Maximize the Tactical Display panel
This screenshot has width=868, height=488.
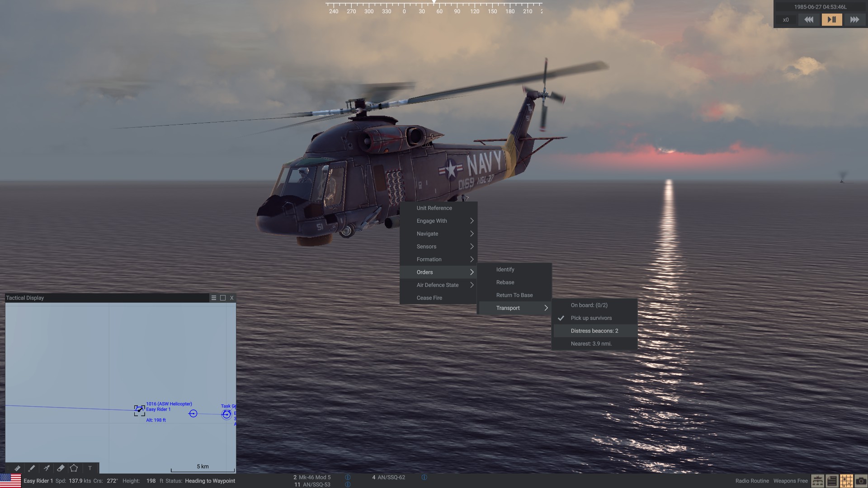223,298
